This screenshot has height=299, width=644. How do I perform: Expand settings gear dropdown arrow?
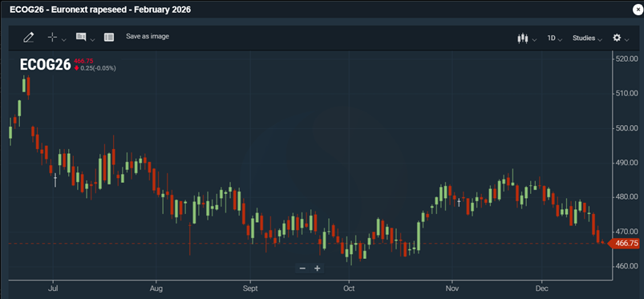coord(626,40)
